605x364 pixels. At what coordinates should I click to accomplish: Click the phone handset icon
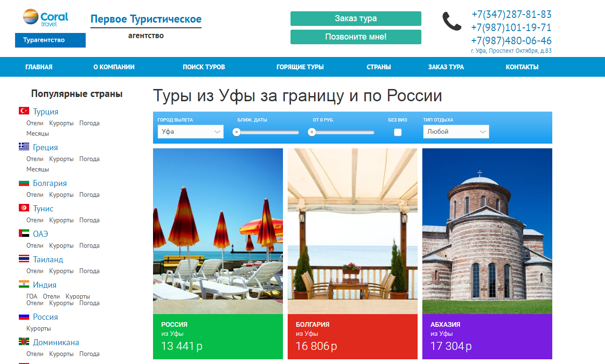click(452, 21)
